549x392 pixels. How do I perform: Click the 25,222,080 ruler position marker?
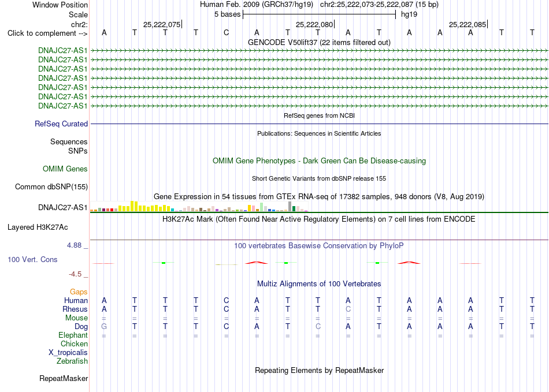(x=315, y=24)
